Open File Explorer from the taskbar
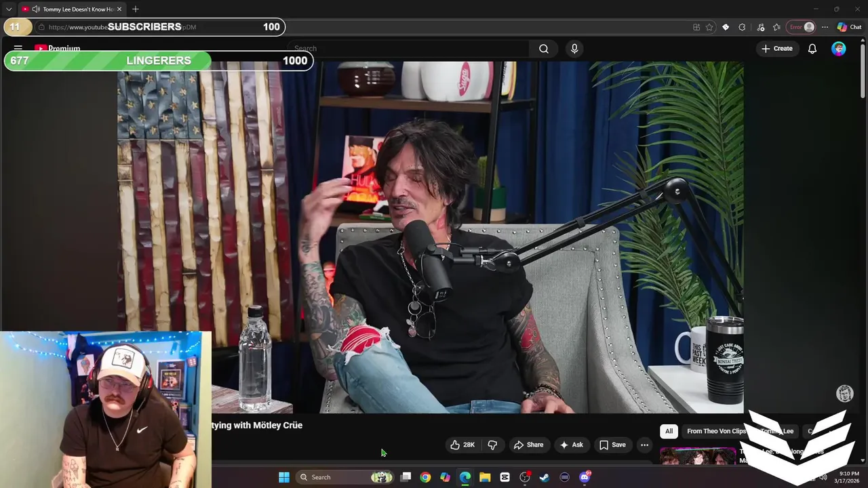Screen dimensions: 868x488 [x=485, y=477]
